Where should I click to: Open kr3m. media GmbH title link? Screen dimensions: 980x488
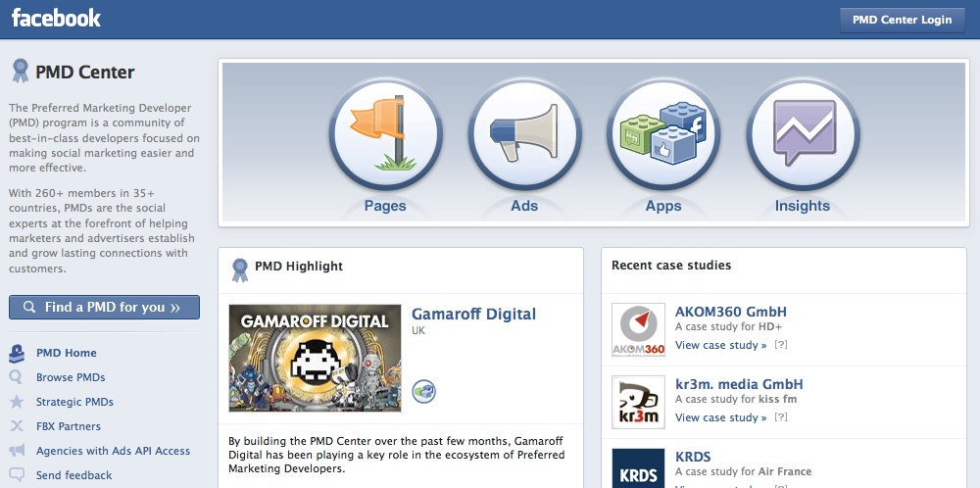[739, 384]
